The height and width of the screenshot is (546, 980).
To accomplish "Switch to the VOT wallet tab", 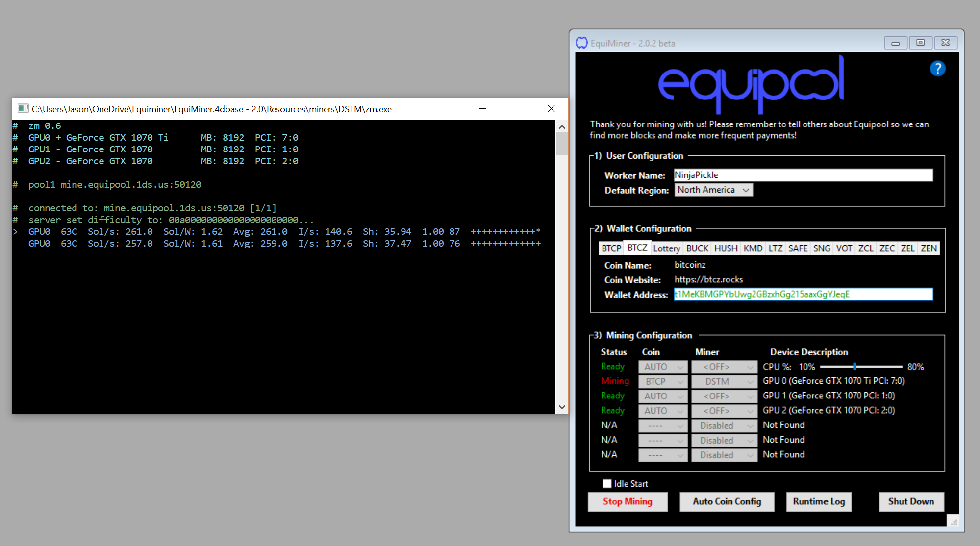I will pyautogui.click(x=844, y=248).
